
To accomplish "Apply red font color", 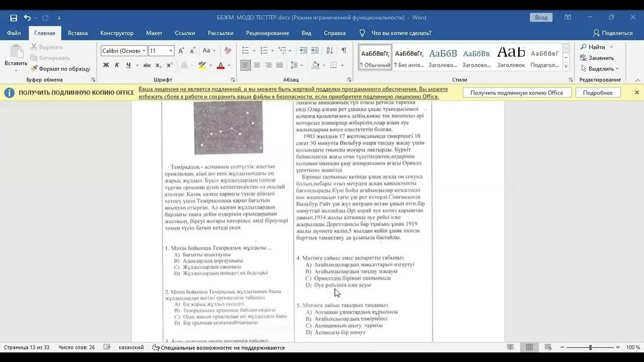I will [220, 65].
